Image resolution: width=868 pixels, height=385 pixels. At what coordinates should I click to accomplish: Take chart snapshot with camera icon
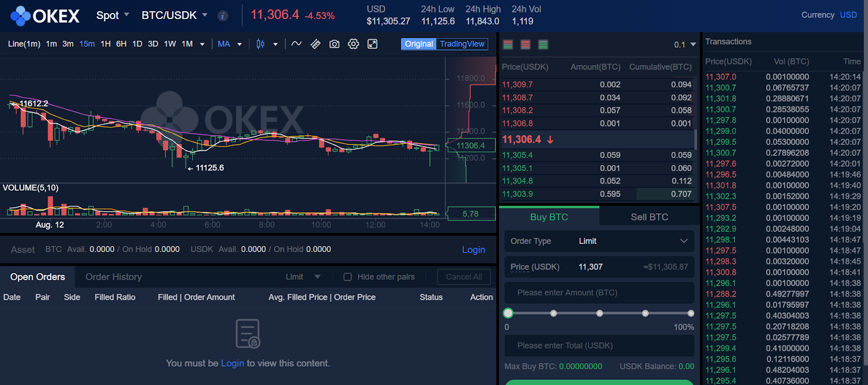point(334,44)
